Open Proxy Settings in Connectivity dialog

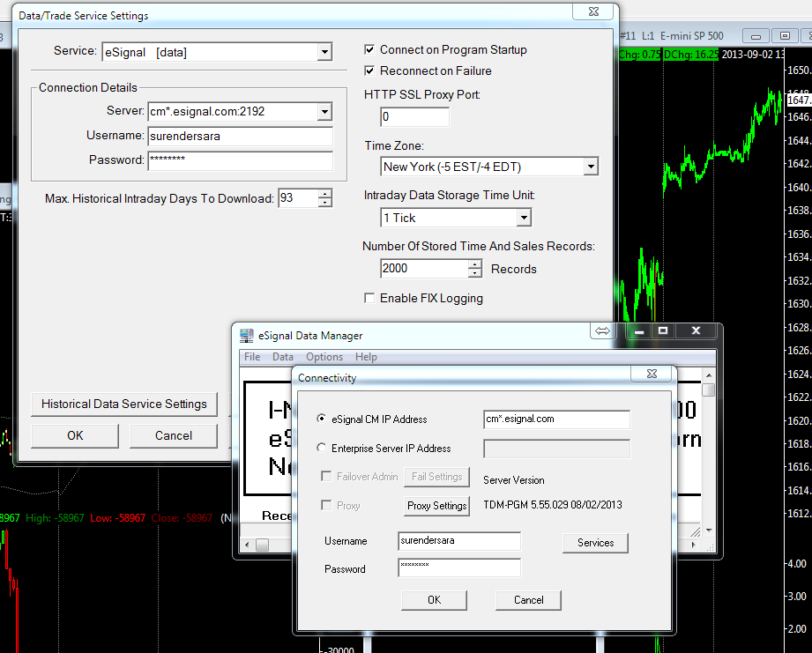click(x=437, y=506)
